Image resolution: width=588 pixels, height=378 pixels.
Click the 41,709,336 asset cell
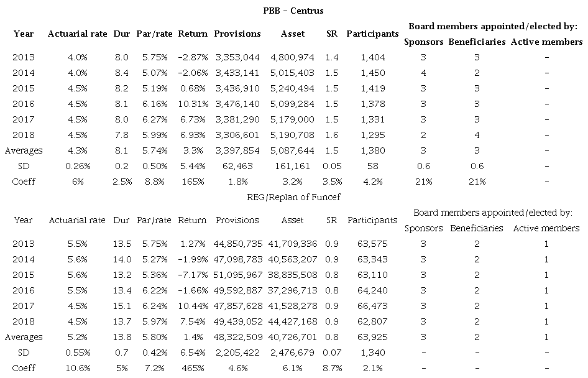pos(293,244)
